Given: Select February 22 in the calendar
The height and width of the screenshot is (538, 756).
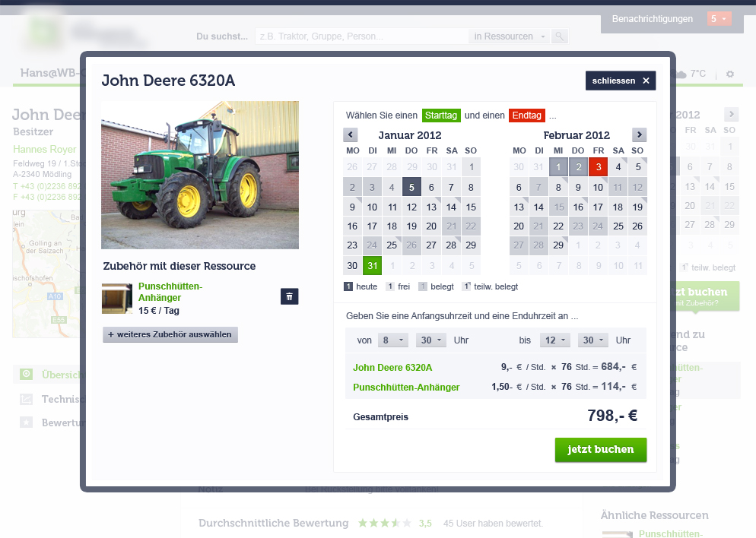Looking at the screenshot, I should point(558,226).
